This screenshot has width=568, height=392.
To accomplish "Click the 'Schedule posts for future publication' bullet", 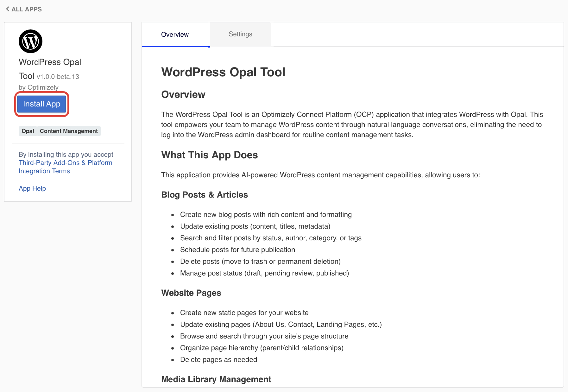I will [x=237, y=250].
